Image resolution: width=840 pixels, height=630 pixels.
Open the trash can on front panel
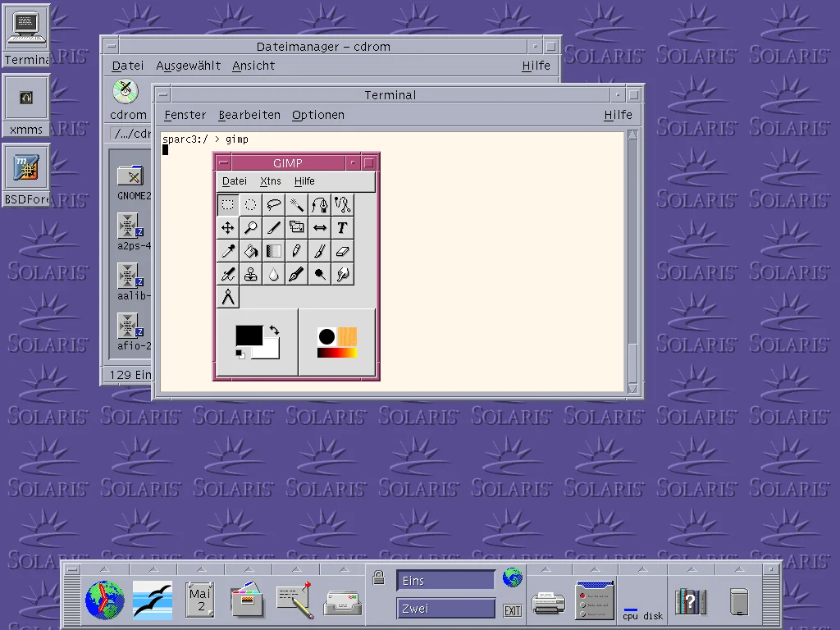pos(739,601)
